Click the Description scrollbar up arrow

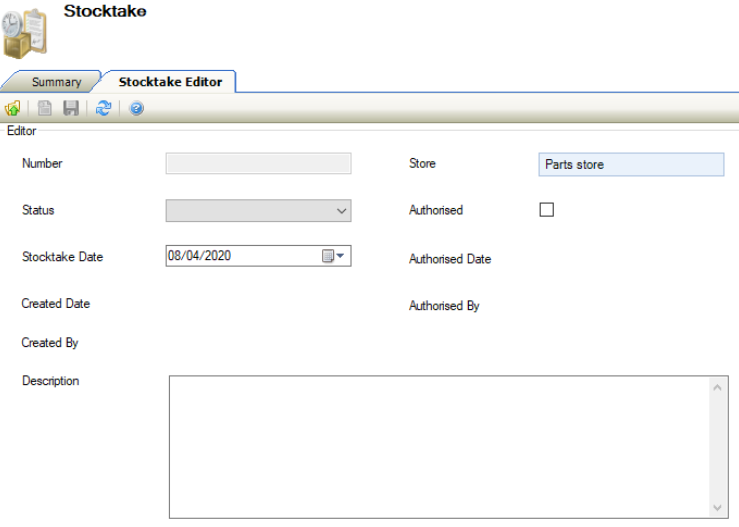click(x=717, y=387)
